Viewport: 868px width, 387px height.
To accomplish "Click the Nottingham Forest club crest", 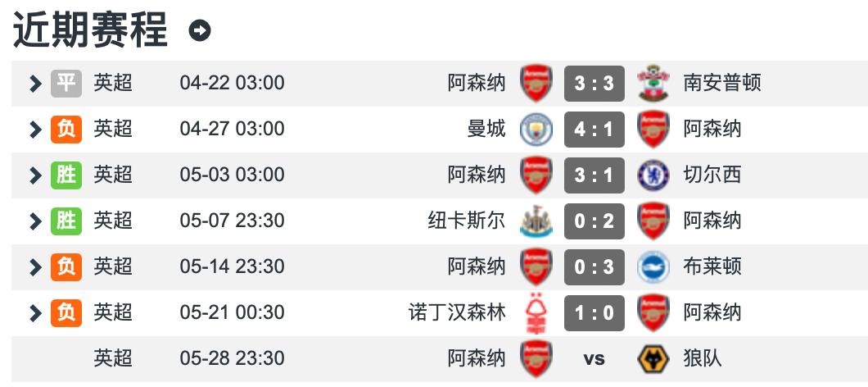I will (536, 312).
